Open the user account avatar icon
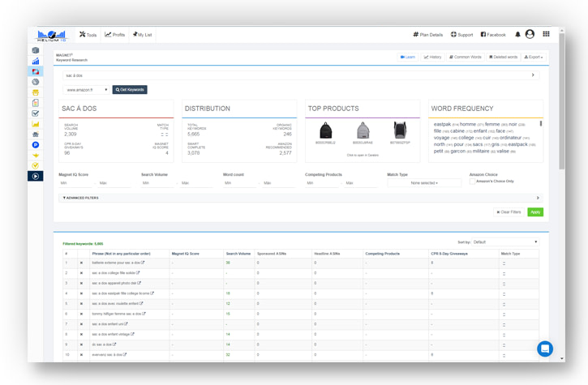588x385 pixels. click(x=530, y=34)
